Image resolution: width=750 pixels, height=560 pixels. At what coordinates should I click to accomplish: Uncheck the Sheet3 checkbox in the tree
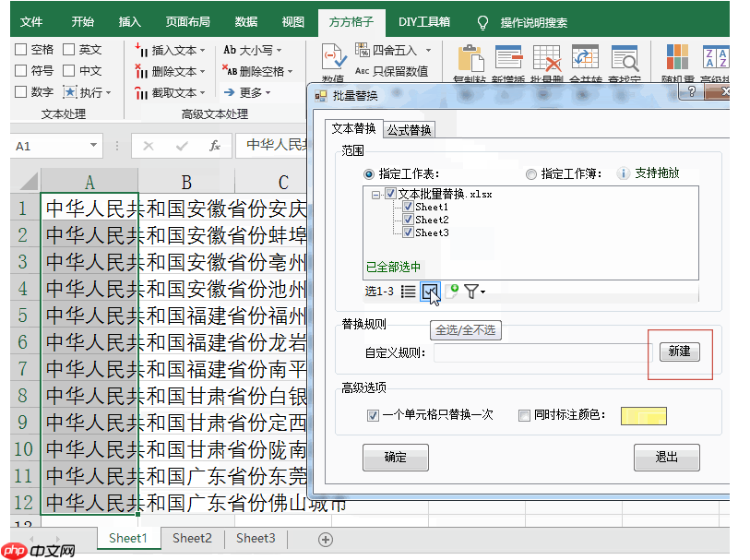click(408, 232)
